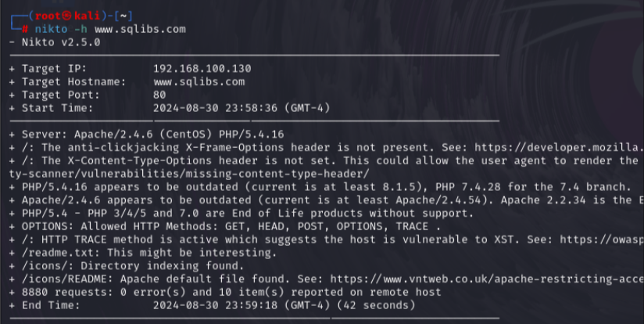Open the owasp link in the TRACE line

(x=602, y=239)
